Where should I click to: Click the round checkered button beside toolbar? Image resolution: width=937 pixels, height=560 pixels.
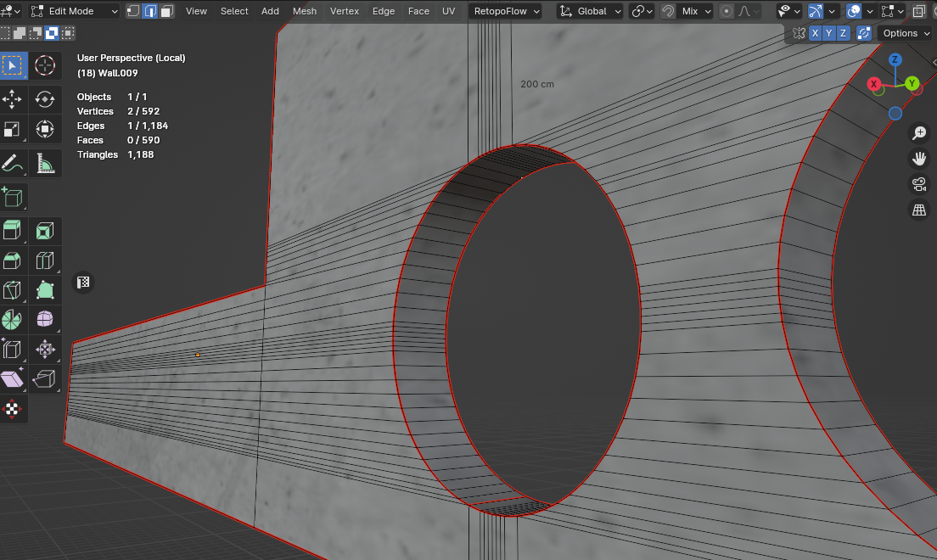[x=83, y=282]
